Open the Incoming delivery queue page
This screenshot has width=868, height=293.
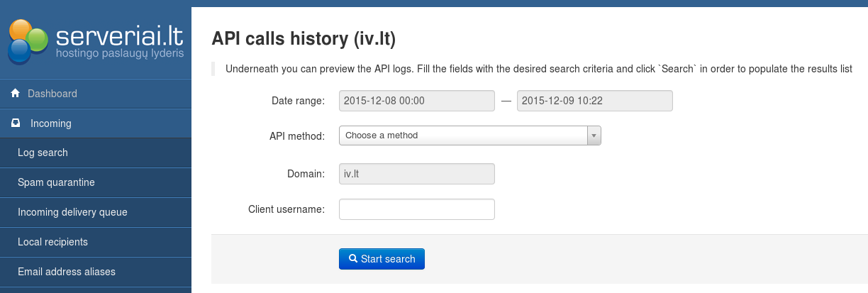[72, 212]
